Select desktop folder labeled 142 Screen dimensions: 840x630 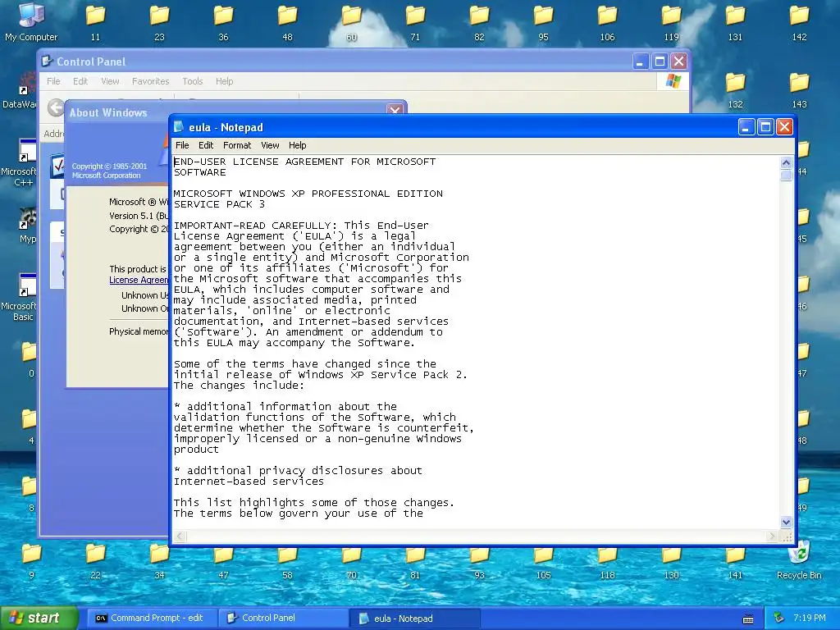pyautogui.click(x=799, y=22)
